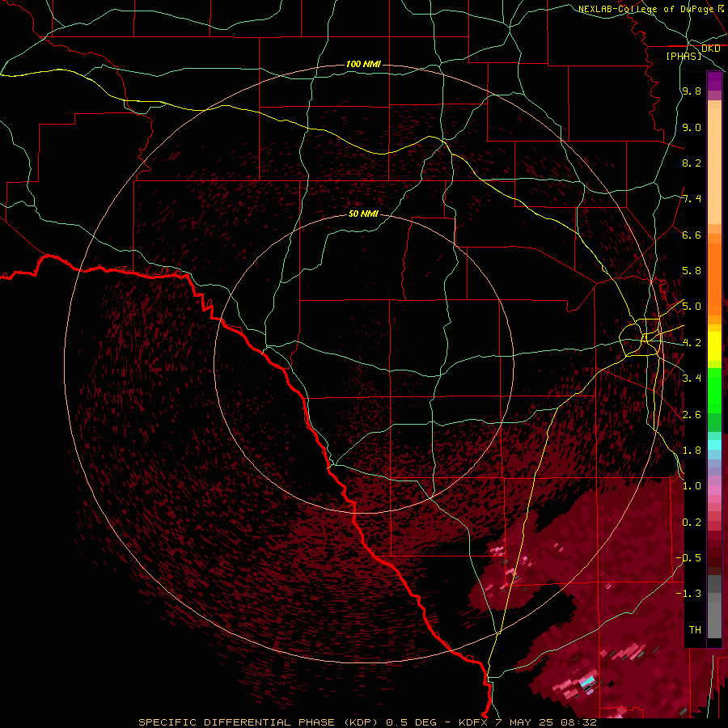This screenshot has width=728, height=728.
Task: Select the 1.0 legend value
Action: [692, 486]
